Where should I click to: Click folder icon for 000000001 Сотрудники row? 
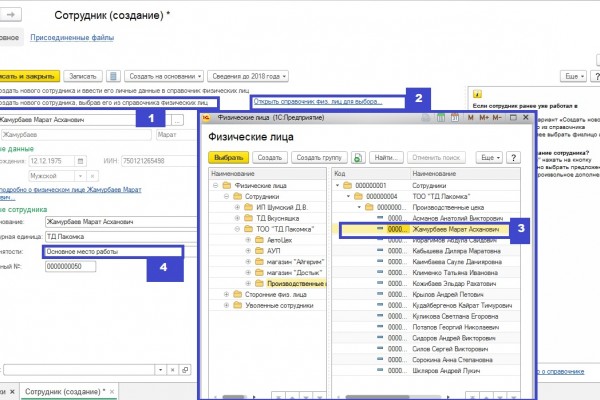click(347, 185)
